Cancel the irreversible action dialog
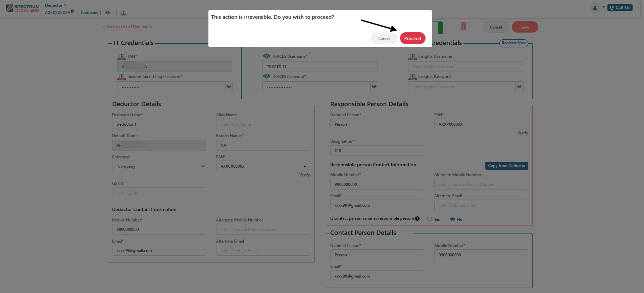The image size is (644, 293). pos(384,38)
